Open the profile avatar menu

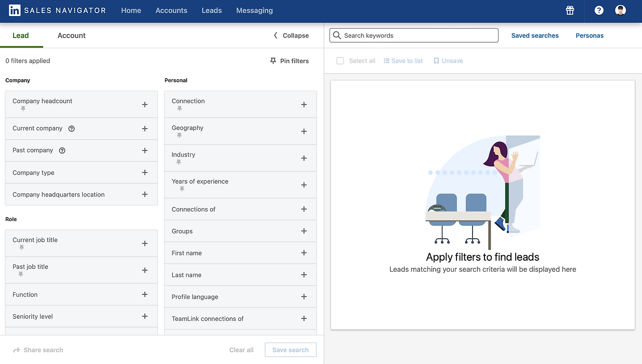click(621, 11)
